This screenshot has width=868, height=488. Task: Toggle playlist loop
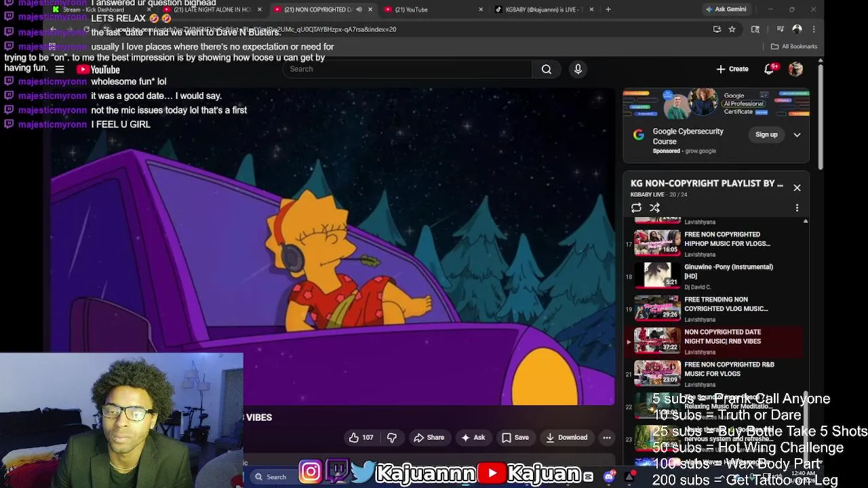(636, 208)
